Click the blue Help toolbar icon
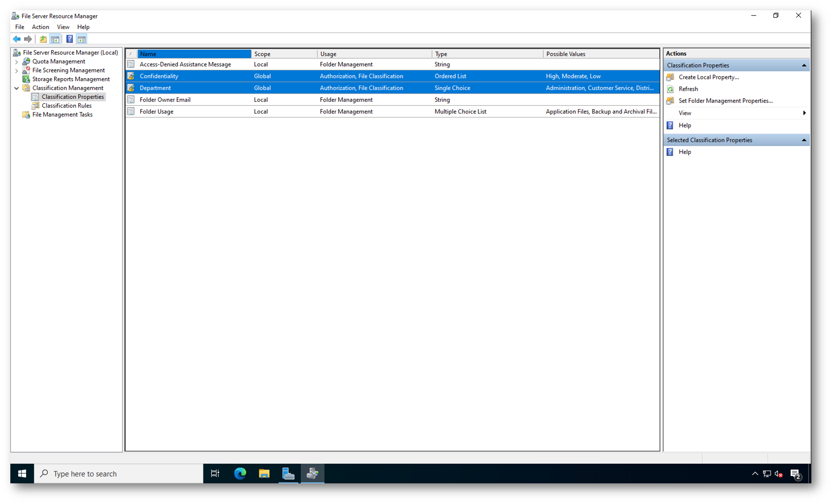The image size is (832, 504). (x=69, y=39)
